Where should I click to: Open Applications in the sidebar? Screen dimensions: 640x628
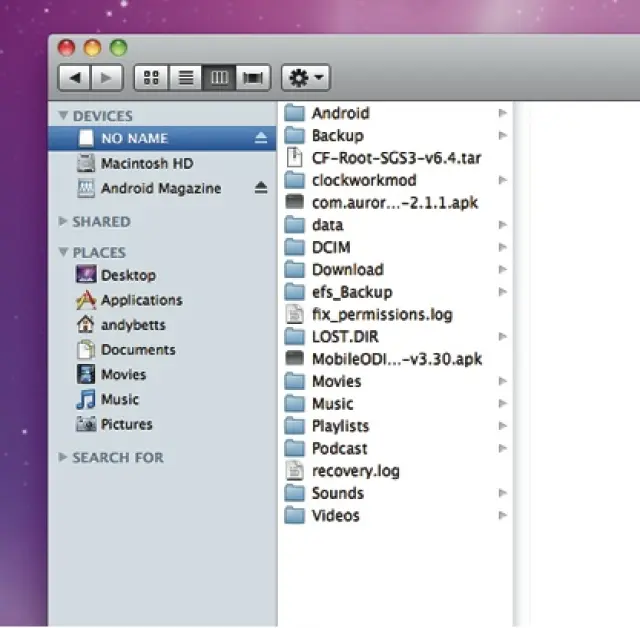coord(141,300)
